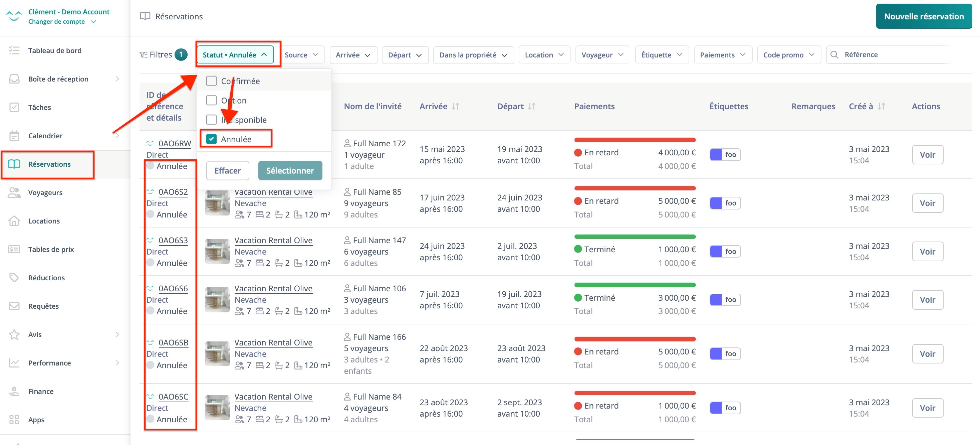
Task: Click the search magnifier icon near Référence
Action: point(834,55)
